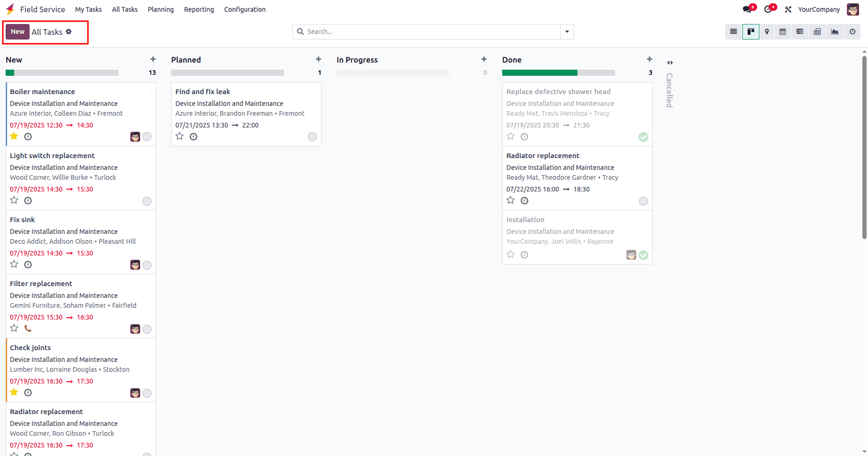Viewport: 868px width, 456px height.
Task: Star the Find and fix leak task
Action: pyautogui.click(x=180, y=136)
